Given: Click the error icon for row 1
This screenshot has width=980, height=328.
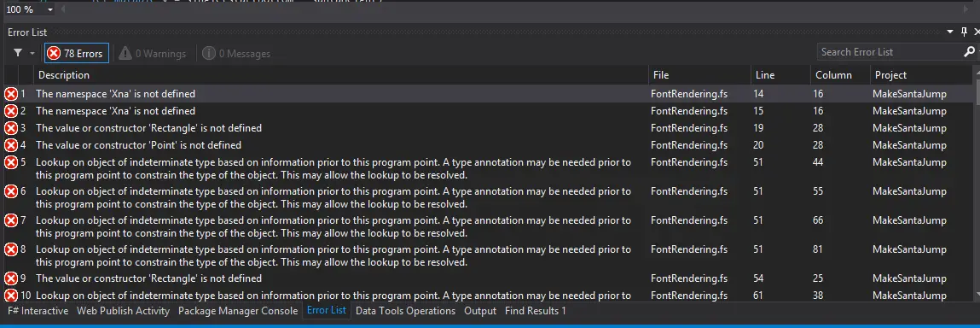Looking at the screenshot, I should tap(11, 94).
